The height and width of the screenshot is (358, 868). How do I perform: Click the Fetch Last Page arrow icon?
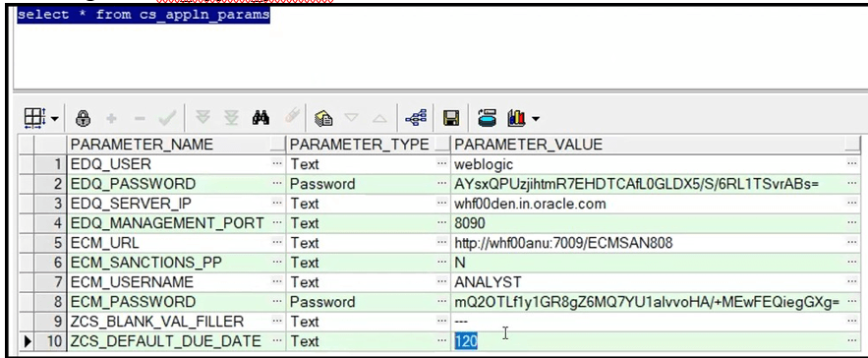tap(231, 117)
